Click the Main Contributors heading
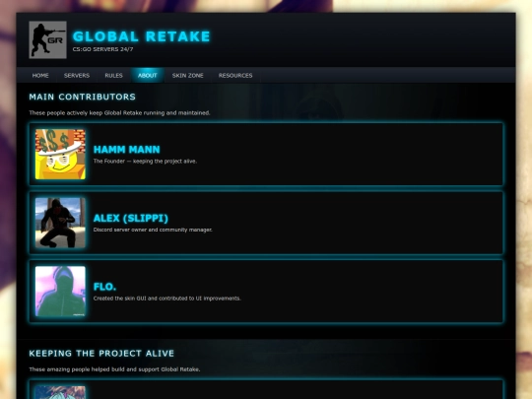This screenshot has width=532, height=399. pyautogui.click(x=83, y=97)
